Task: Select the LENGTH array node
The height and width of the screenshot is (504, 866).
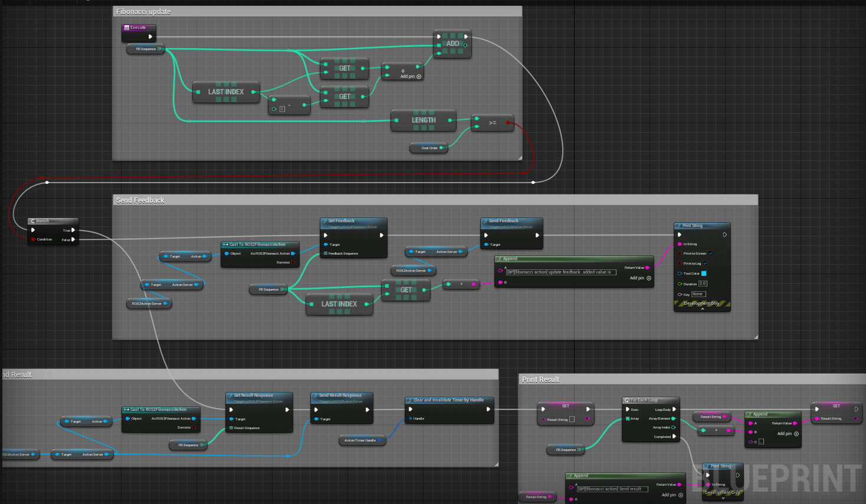Action: click(424, 120)
